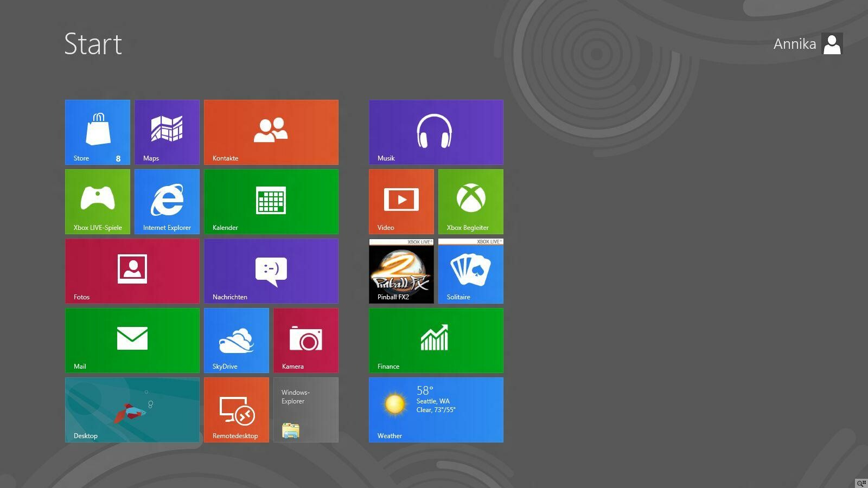868x488 pixels.
Task: Play Pinball FX2
Action: (401, 271)
